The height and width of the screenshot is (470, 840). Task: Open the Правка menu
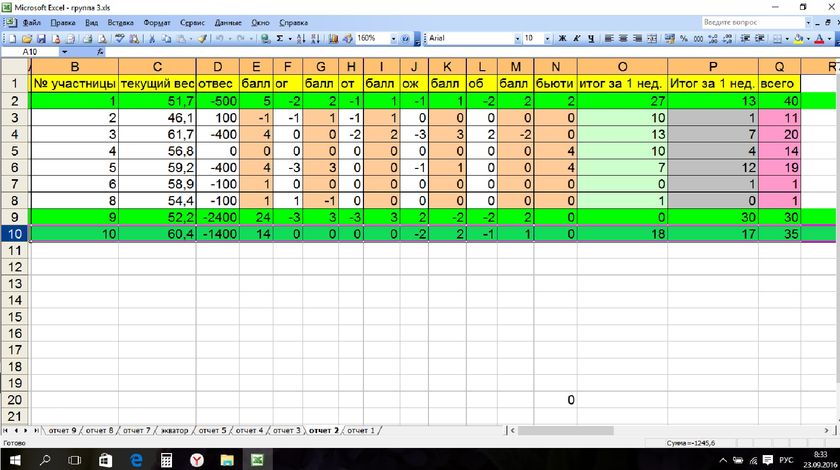click(63, 23)
